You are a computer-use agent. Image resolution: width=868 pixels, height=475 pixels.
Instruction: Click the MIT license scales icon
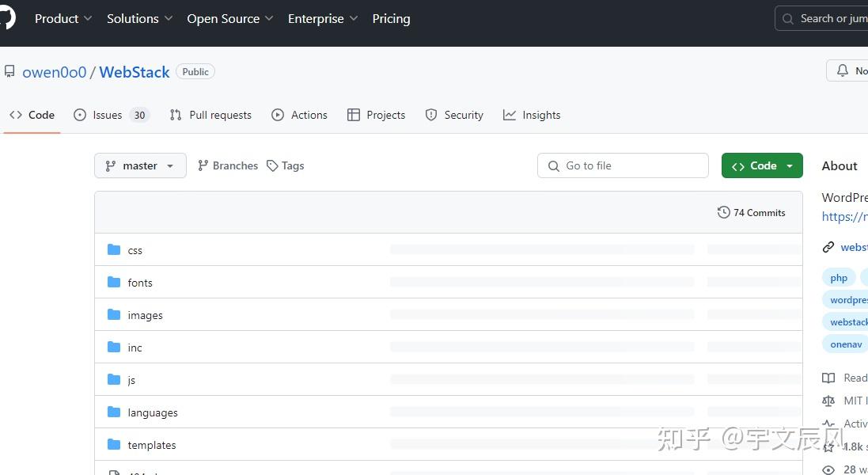828,401
